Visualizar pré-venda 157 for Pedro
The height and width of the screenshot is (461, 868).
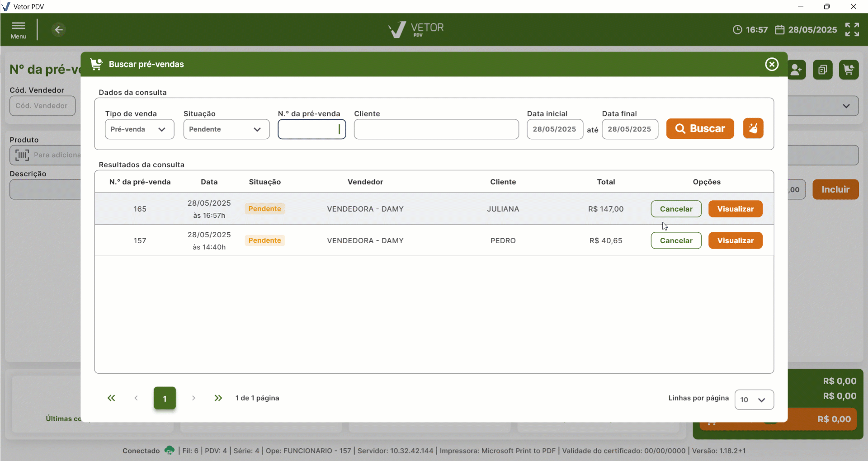pyautogui.click(x=735, y=240)
